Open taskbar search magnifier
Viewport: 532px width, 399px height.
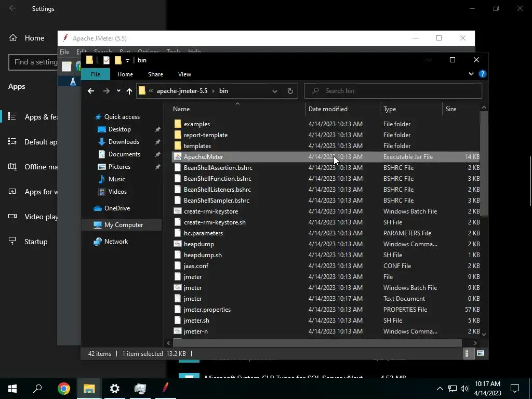tap(37, 389)
